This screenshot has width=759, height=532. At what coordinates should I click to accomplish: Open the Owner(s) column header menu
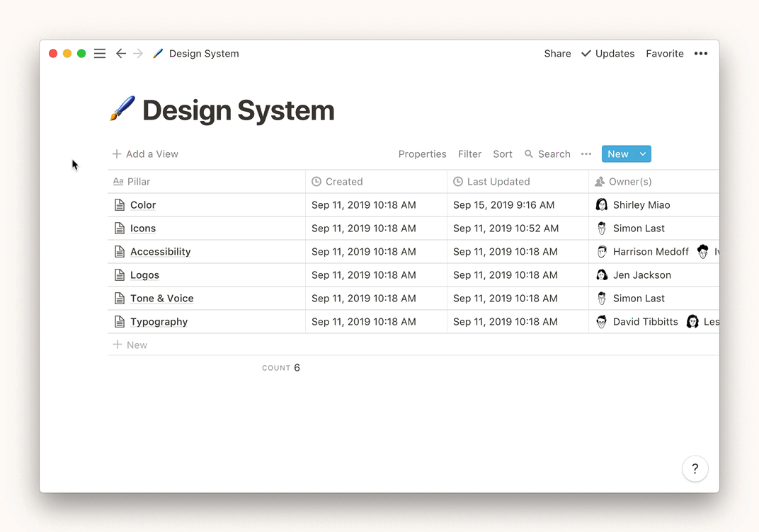click(x=629, y=182)
